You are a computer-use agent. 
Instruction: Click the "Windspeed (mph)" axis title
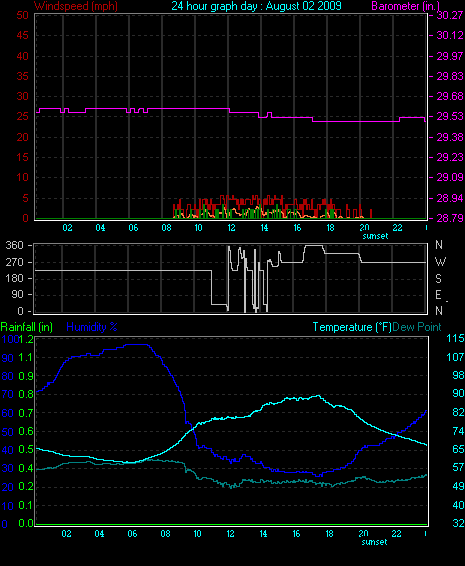click(x=76, y=6)
